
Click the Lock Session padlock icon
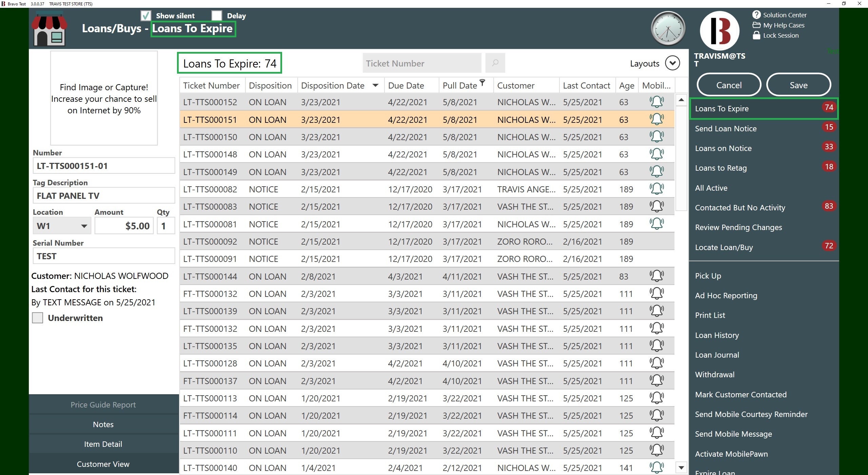click(756, 35)
